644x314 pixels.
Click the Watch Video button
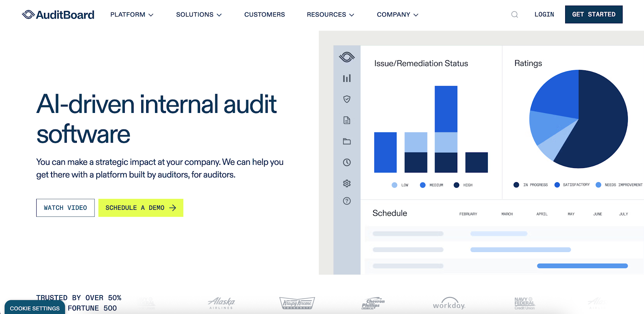point(65,208)
